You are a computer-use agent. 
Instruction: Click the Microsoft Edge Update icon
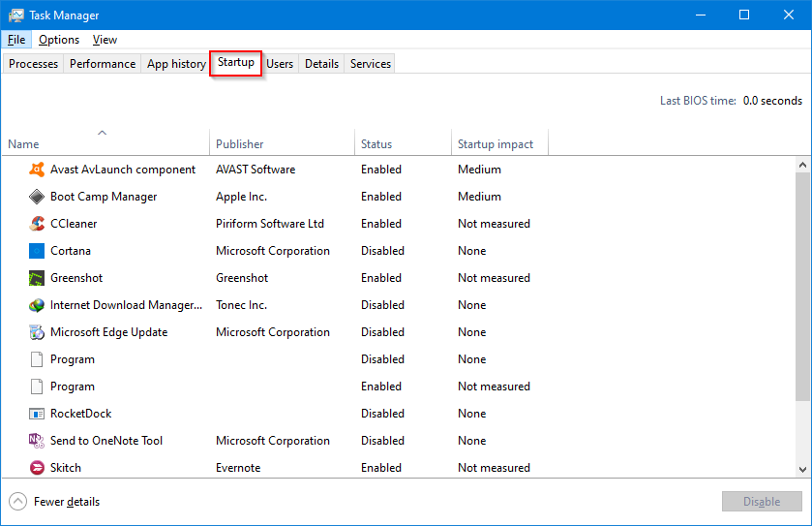tap(37, 332)
